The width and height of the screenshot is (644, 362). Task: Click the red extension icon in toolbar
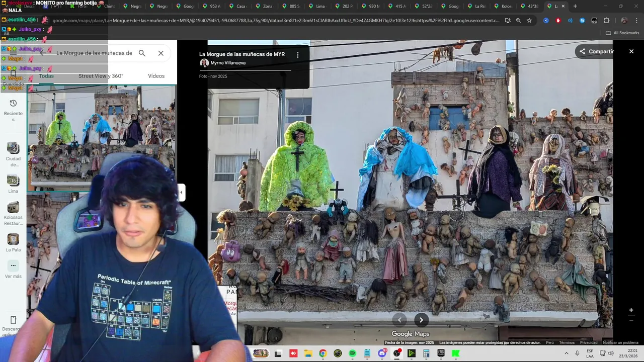click(x=558, y=21)
